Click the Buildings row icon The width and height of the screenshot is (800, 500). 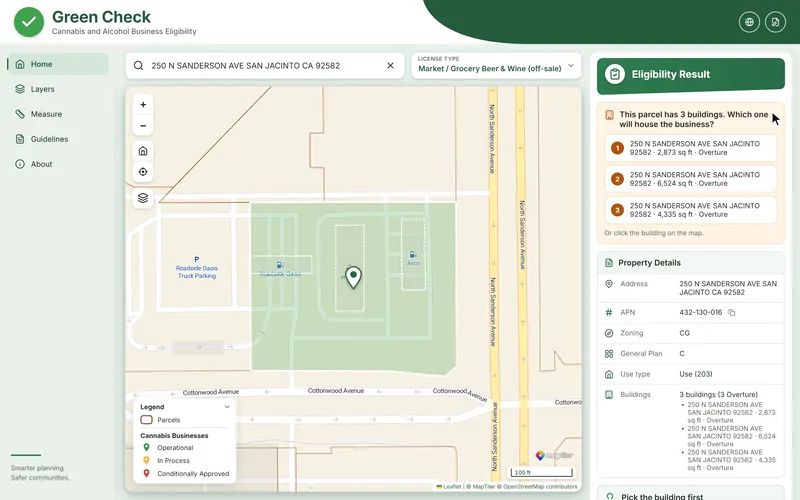[609, 395]
